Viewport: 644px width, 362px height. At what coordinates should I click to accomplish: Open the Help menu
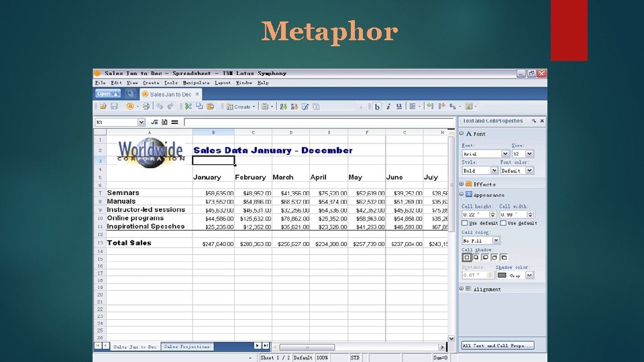[x=263, y=83]
